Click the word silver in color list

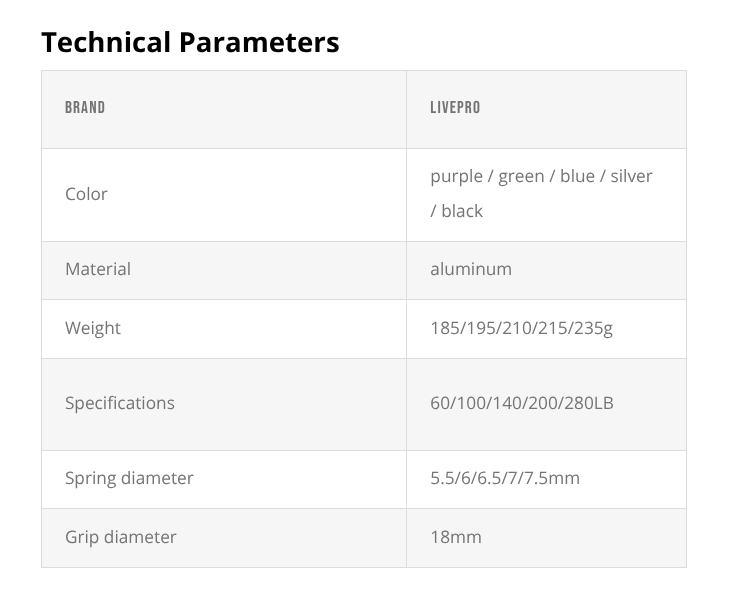(x=631, y=176)
